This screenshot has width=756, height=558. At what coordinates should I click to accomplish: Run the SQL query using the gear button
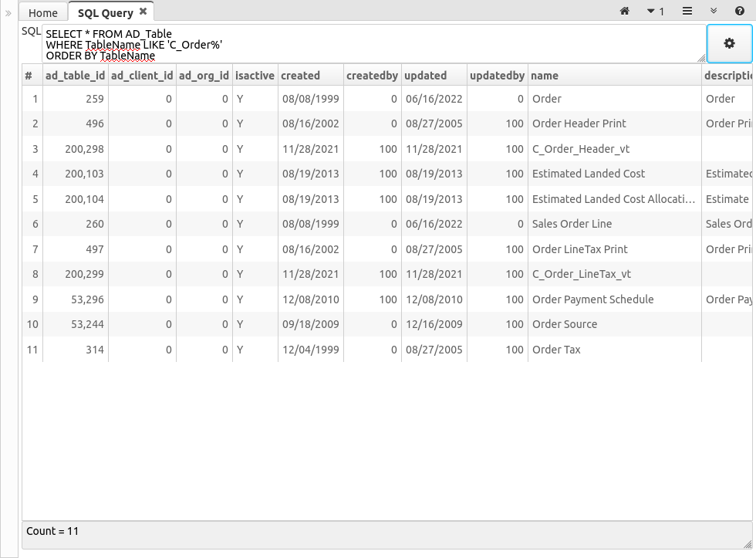pos(728,44)
